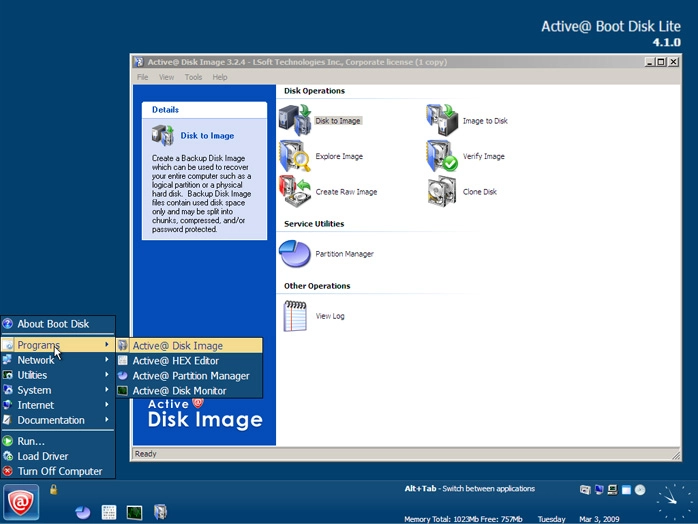
Task: Choose Turn Off Computer in start menu
Action: 58,471
